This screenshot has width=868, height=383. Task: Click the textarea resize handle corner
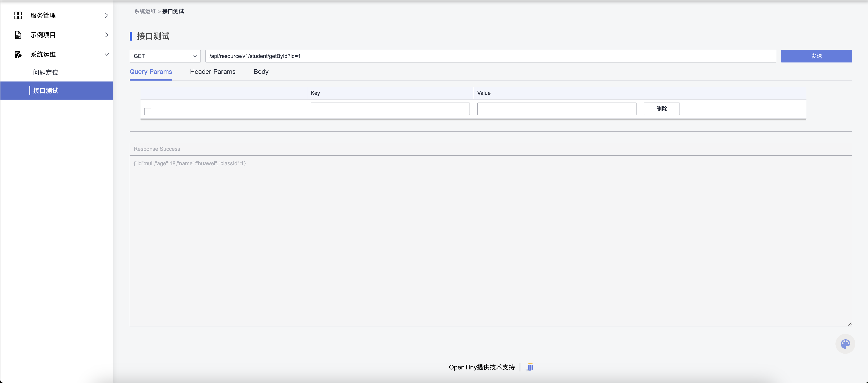click(850, 324)
